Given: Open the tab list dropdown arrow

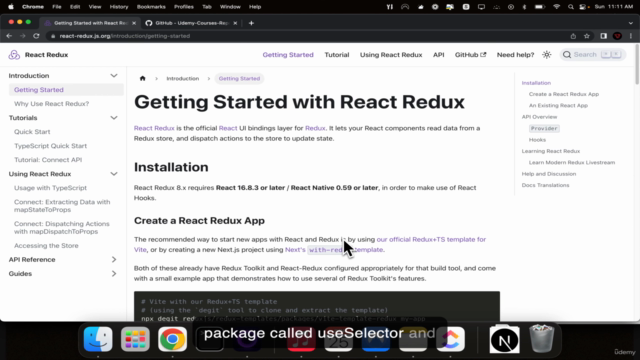Looking at the screenshot, I should click(x=631, y=23).
